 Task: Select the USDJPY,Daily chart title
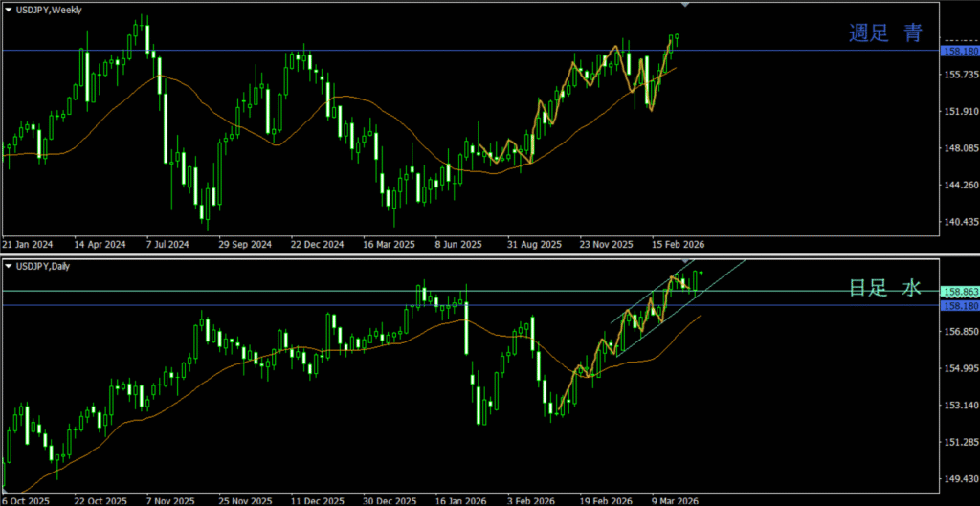click(x=45, y=265)
